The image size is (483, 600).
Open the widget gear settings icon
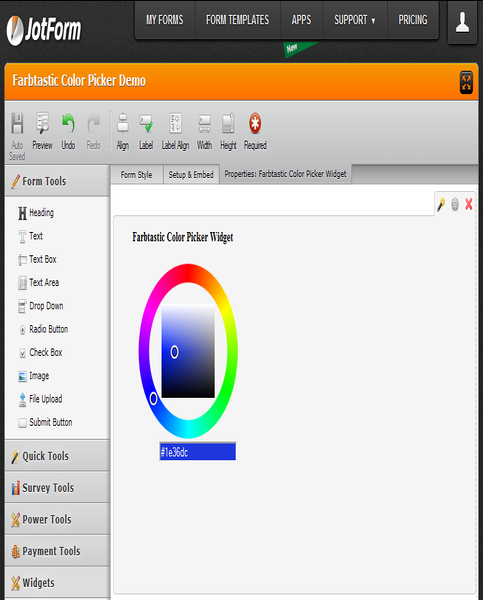coord(455,204)
